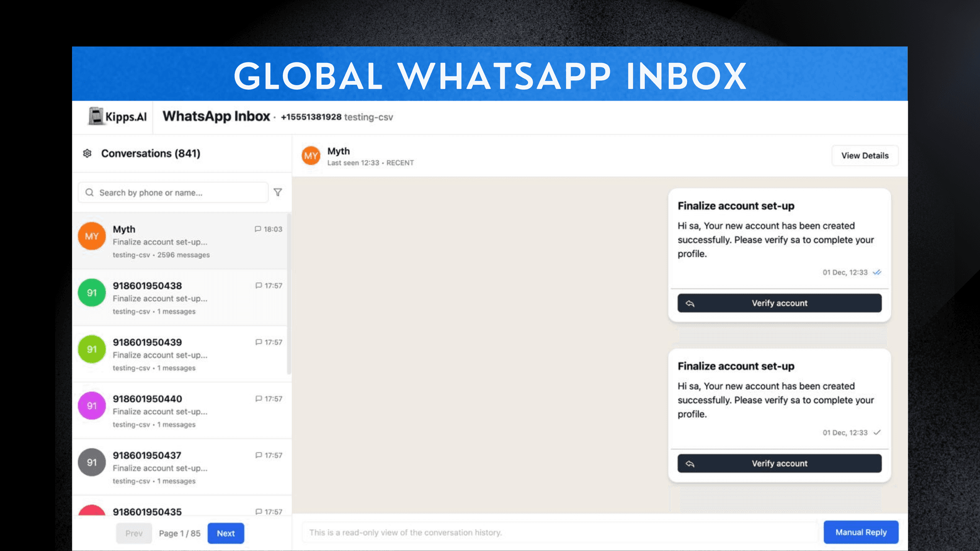
Task: Open the conversations settings gear
Action: [x=87, y=153]
